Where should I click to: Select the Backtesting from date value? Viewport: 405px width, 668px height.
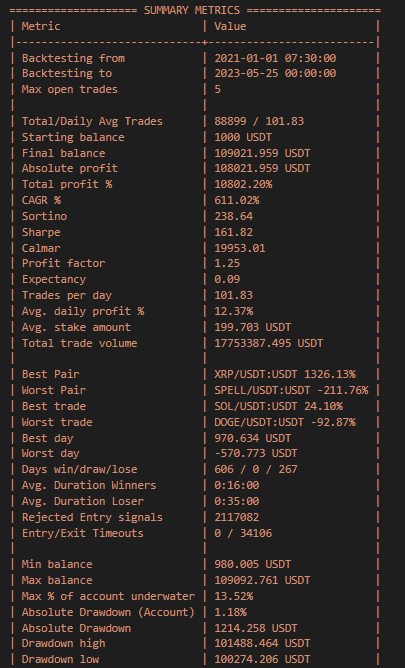click(275, 58)
